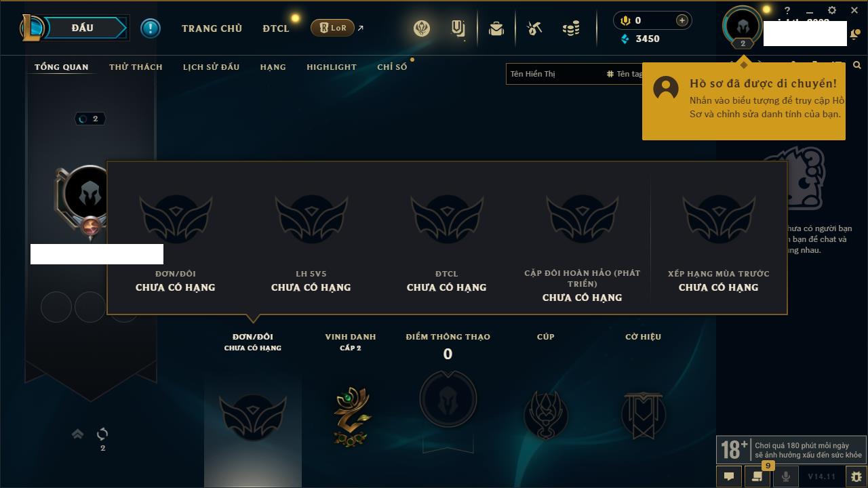The image size is (868, 488).
Task: Add RP with the plus button
Action: [682, 20]
